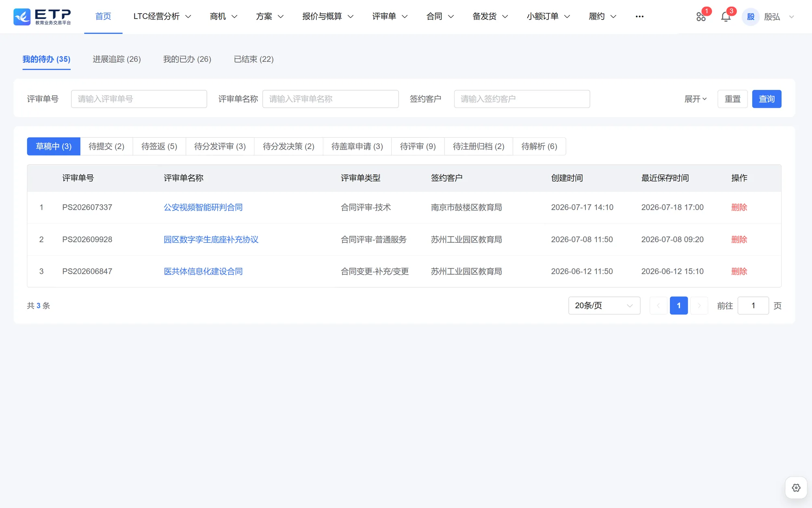Select the 待解析 (6) status tab
This screenshot has width=812, height=508.
coord(539,146)
